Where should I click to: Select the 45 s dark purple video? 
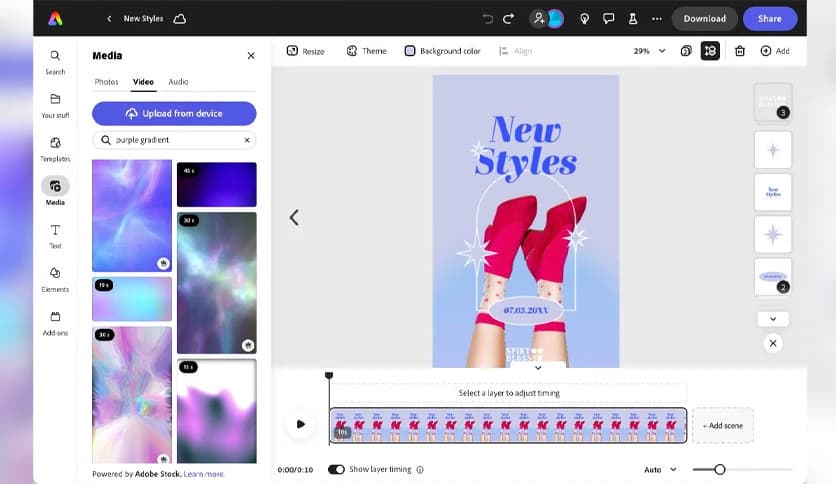pos(216,184)
